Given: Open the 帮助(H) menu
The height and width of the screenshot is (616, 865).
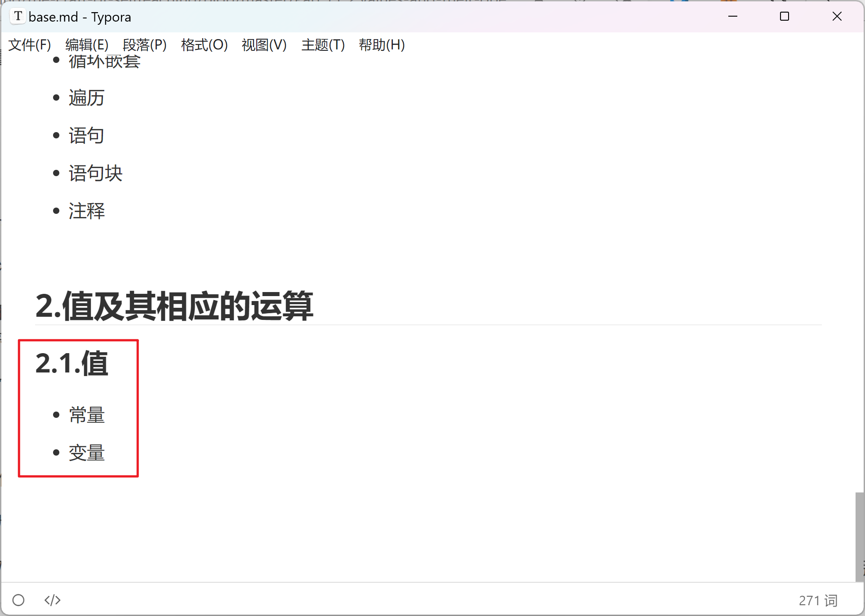Looking at the screenshot, I should 382,45.
